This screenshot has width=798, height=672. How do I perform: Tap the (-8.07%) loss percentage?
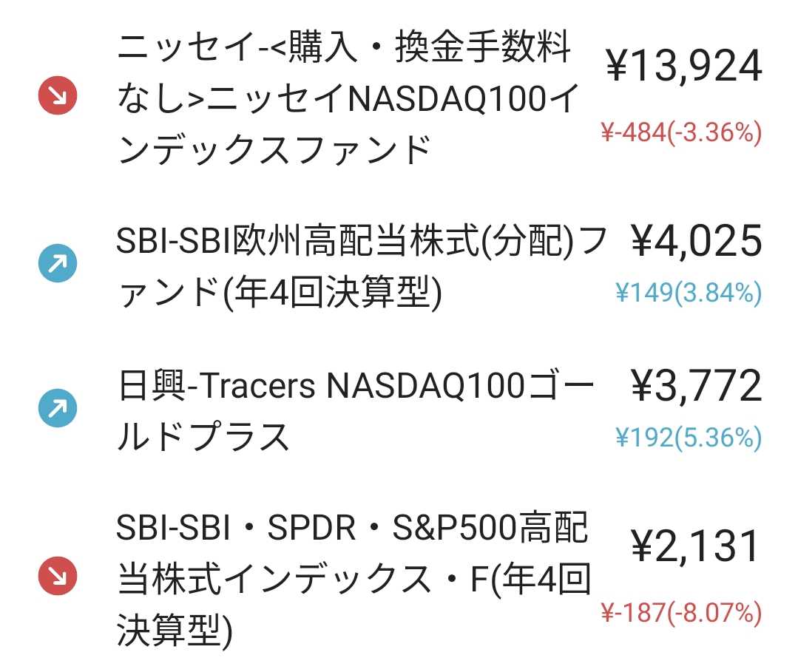point(714,612)
